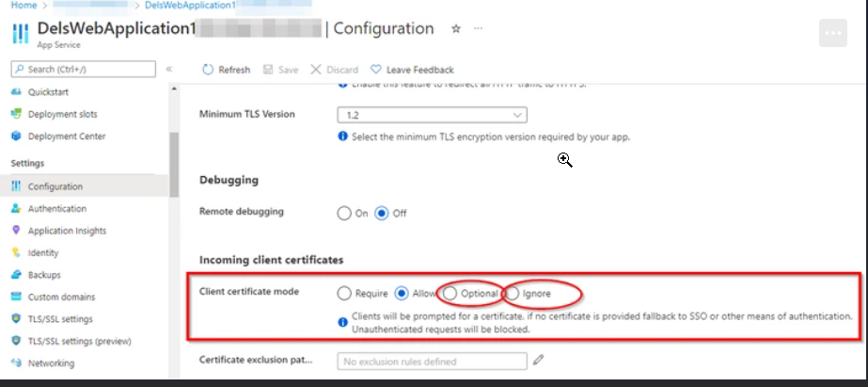
Task: Click the TLS/SSL settings shield icon
Action: tap(16, 319)
